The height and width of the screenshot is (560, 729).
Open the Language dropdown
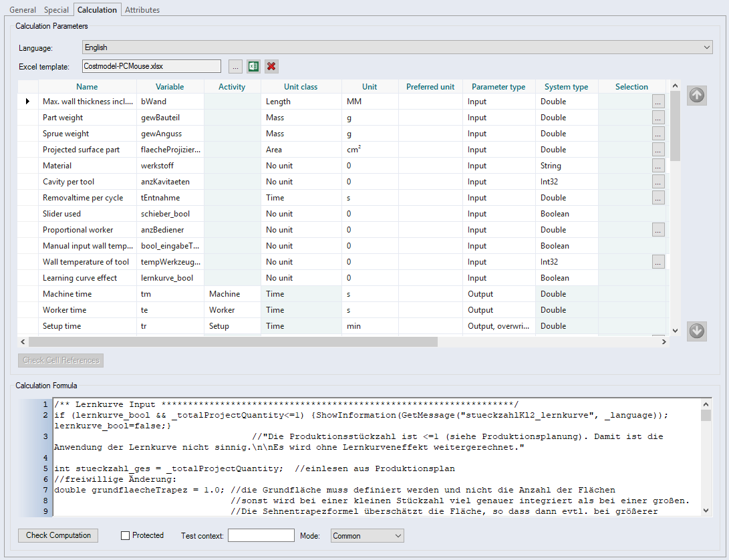(x=398, y=47)
